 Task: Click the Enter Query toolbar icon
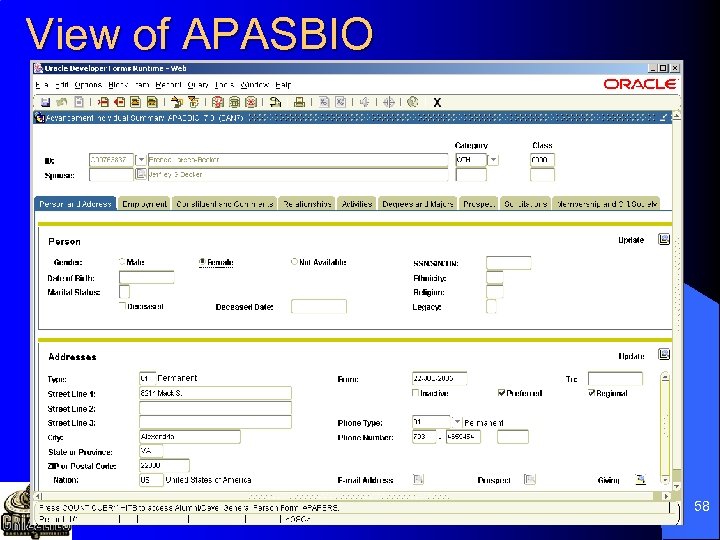point(218,102)
